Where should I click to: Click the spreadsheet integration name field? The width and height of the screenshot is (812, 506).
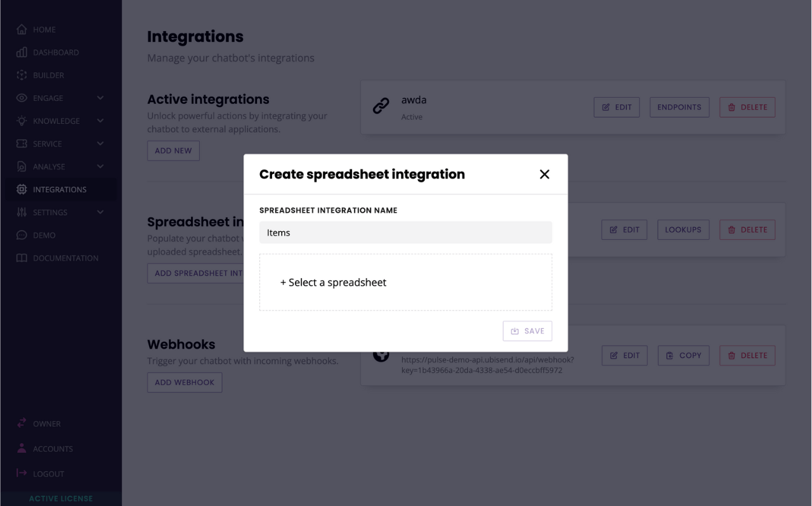[405, 233]
